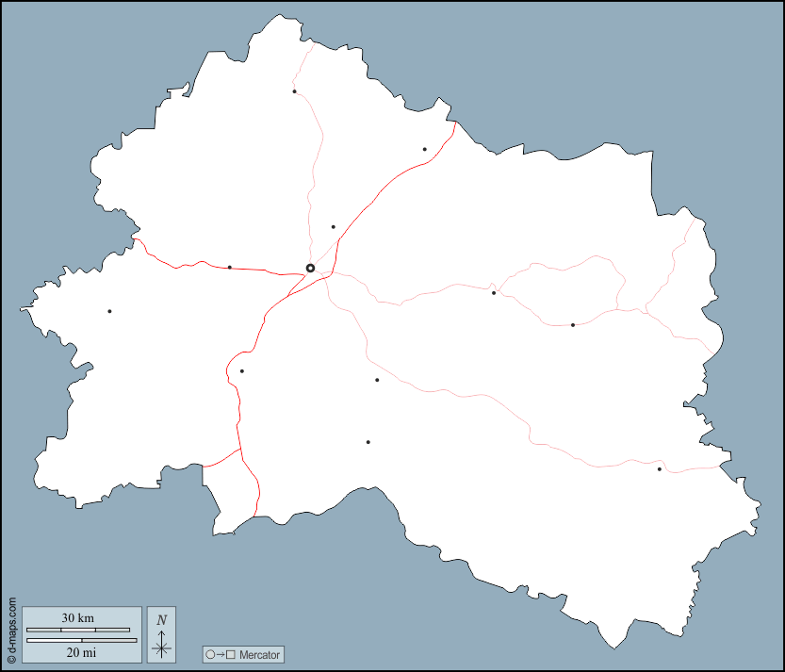Image resolution: width=785 pixels, height=672 pixels.
Task: Click the easternmost dot on the middle road
Action: 572,325
